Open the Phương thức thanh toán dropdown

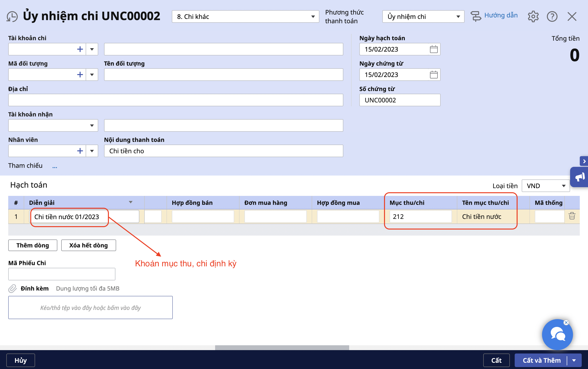pyautogui.click(x=423, y=17)
